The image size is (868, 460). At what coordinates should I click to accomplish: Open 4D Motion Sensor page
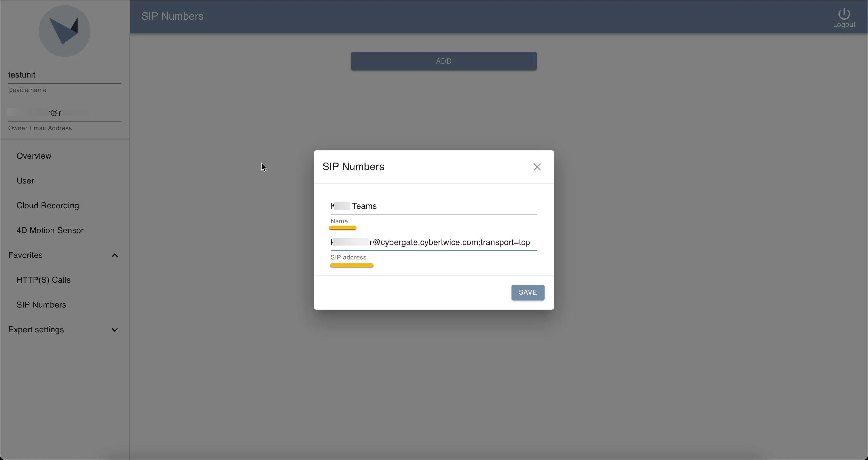50,230
